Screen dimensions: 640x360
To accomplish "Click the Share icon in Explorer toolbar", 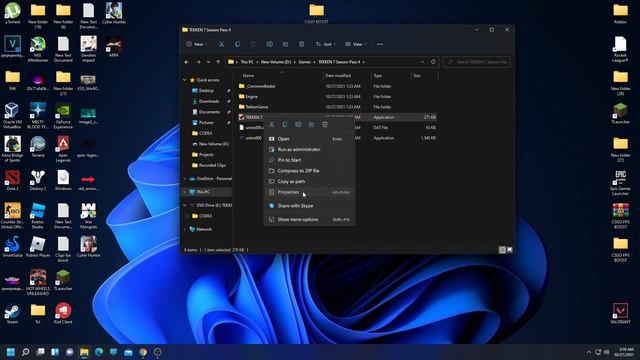I will (285, 44).
